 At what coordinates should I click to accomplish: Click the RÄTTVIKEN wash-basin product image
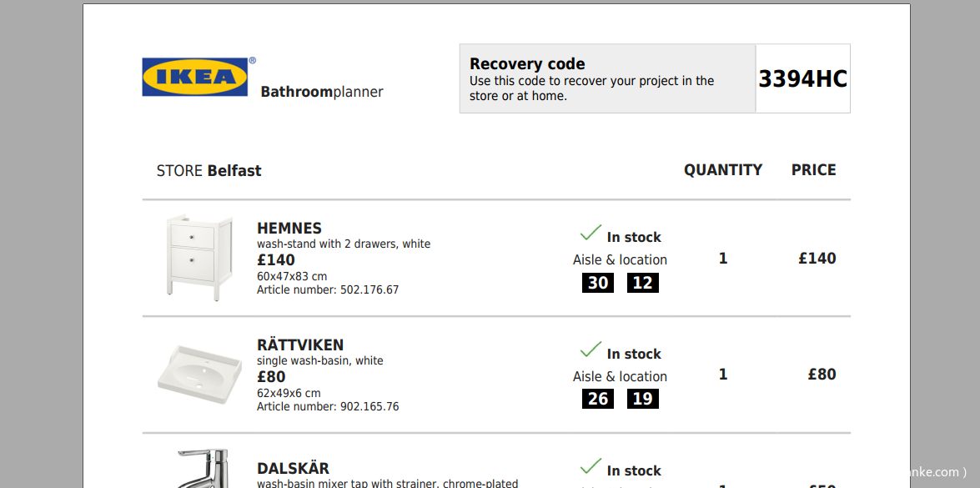point(199,376)
